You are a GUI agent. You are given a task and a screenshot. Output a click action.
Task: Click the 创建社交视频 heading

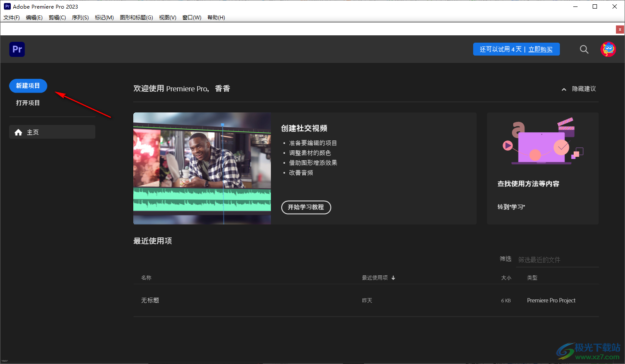tap(304, 128)
